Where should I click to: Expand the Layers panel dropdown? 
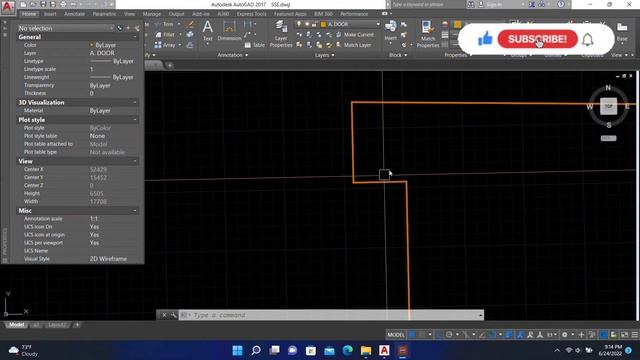coord(325,55)
